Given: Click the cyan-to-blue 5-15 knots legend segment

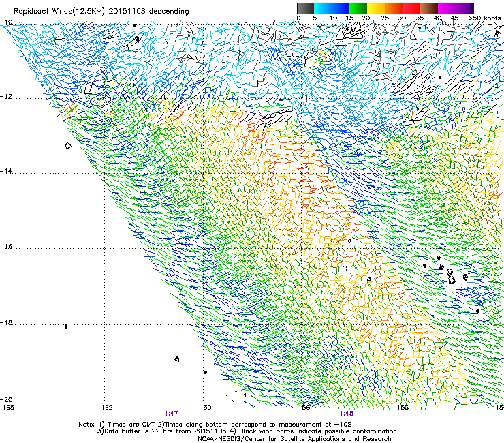Looking at the screenshot, I should coord(332,8).
